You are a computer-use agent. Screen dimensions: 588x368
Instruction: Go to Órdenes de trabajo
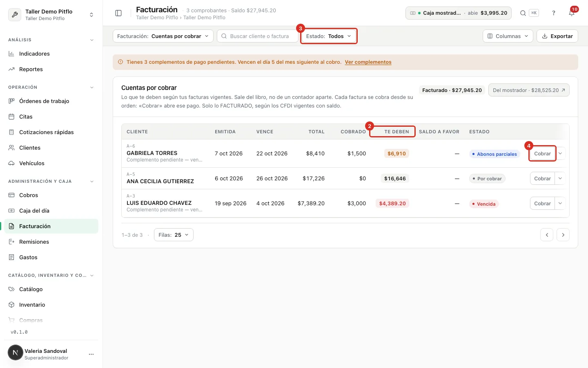(51, 101)
